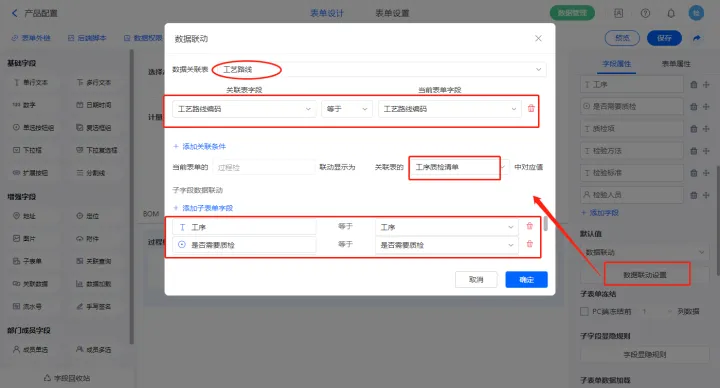Open the notifications bell
Screen dimensions: 720x388
coord(671,13)
